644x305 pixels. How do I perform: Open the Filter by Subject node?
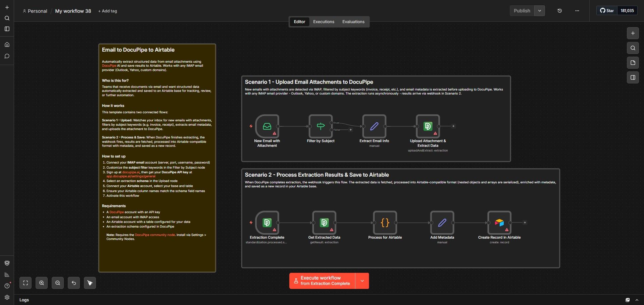coord(320,127)
